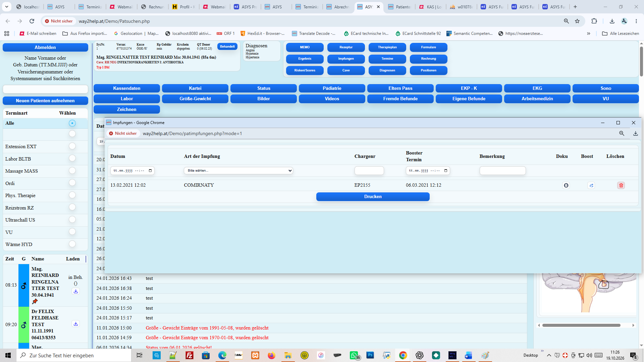The image size is (644, 362).
Task: Open Firefox from the Windows taskbar
Action: coord(271,355)
